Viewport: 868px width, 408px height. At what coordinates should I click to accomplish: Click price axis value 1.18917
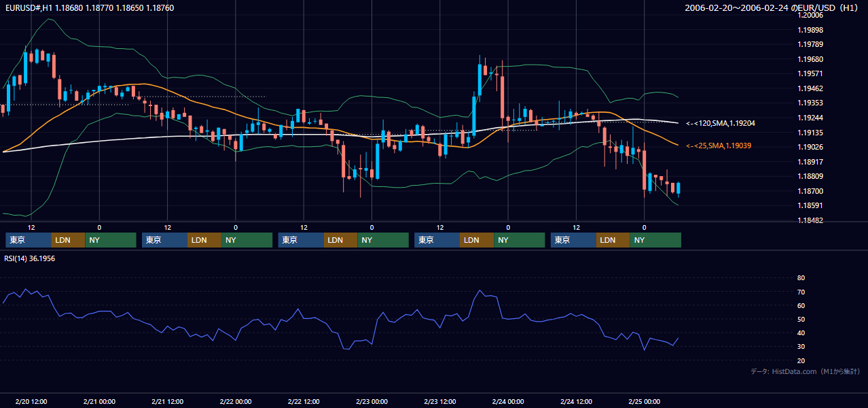[x=809, y=162]
